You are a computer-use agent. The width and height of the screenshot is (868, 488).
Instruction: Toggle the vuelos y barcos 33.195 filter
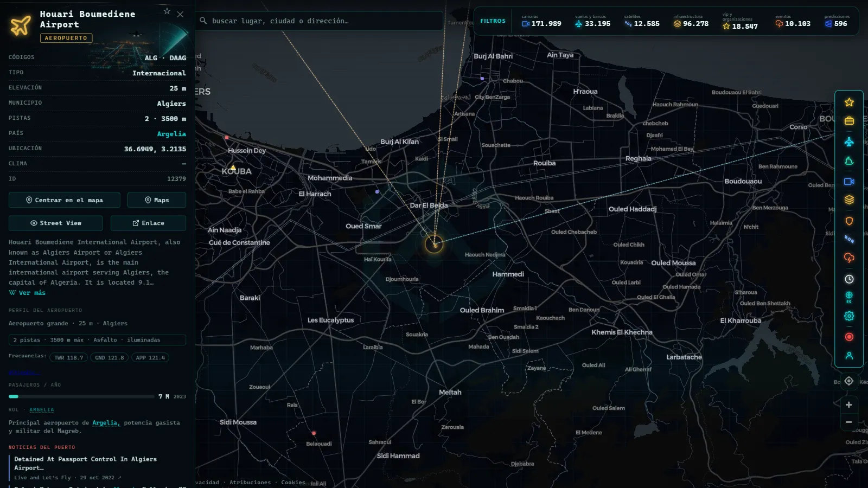click(592, 21)
